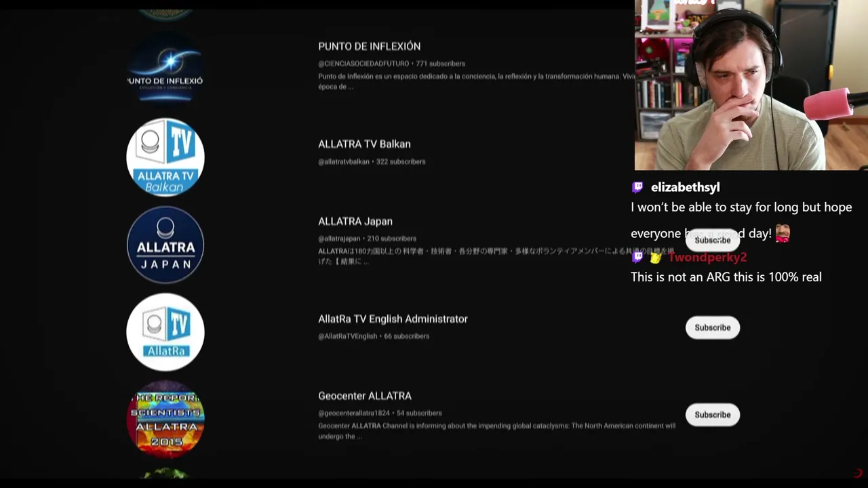Image resolution: width=868 pixels, height=488 pixels.
Task: Click the Twitch badge beside elizabethsyl
Action: tap(637, 188)
